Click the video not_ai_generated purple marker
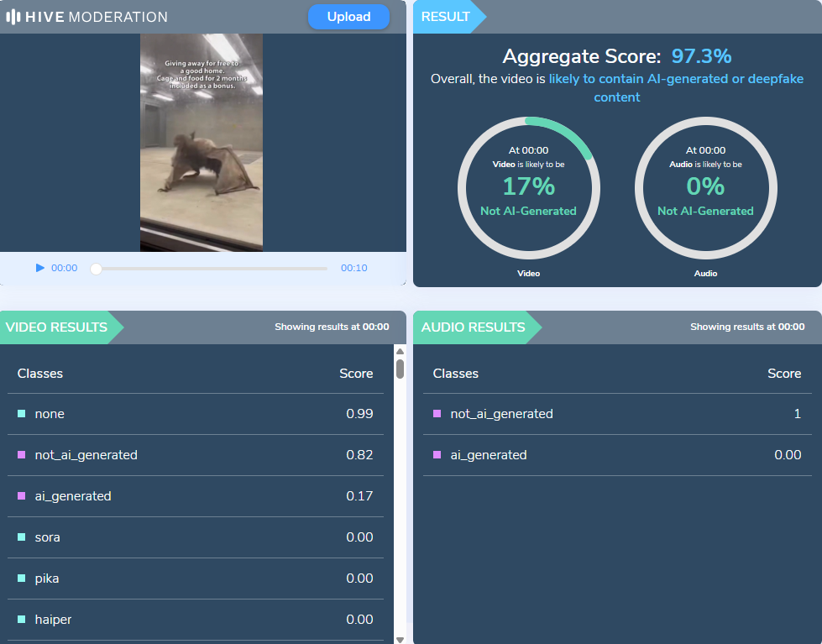Image resolution: width=822 pixels, height=644 pixels. (21, 455)
